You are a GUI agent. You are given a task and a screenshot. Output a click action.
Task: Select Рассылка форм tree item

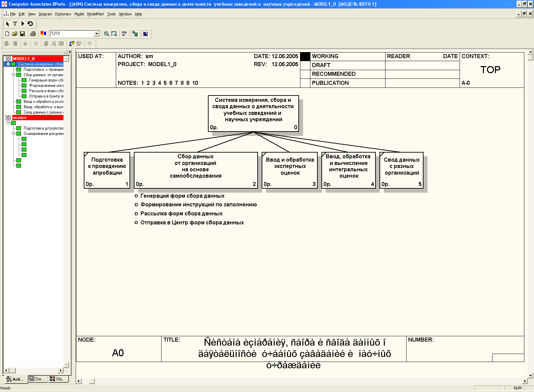coord(46,91)
